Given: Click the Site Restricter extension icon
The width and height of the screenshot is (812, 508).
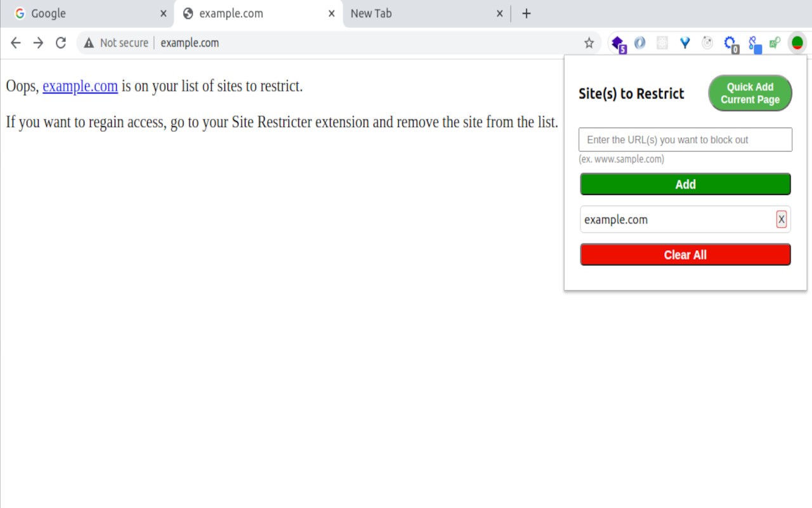Looking at the screenshot, I should point(797,43).
